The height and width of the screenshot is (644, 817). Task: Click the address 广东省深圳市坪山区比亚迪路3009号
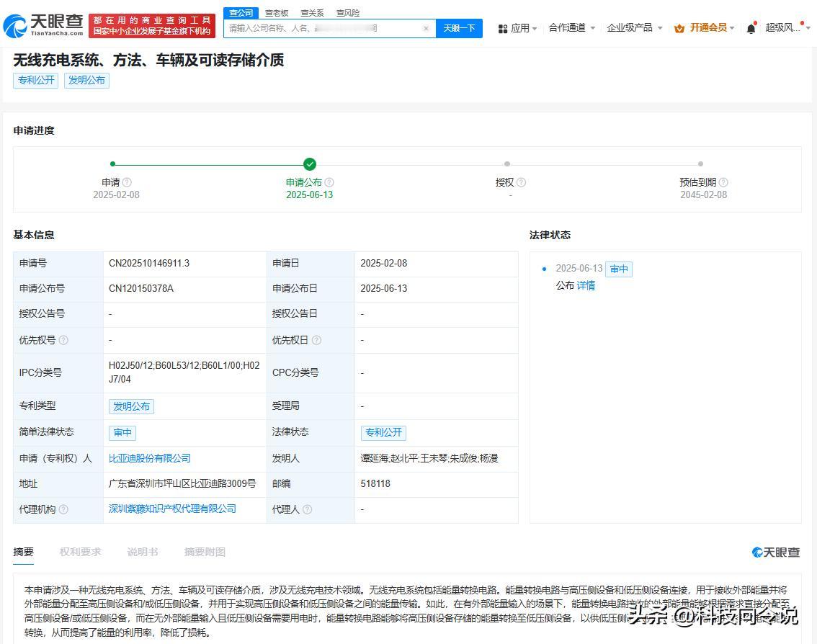(182, 484)
